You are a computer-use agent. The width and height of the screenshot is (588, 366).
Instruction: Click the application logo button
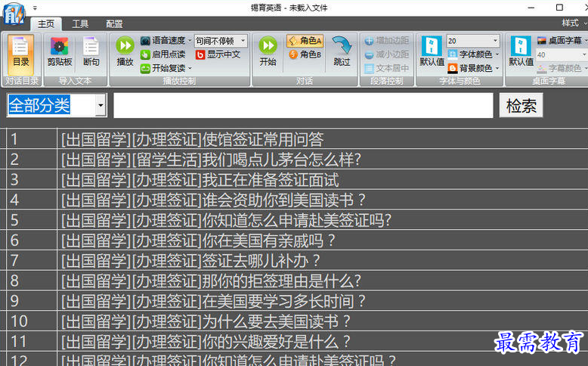click(x=14, y=13)
